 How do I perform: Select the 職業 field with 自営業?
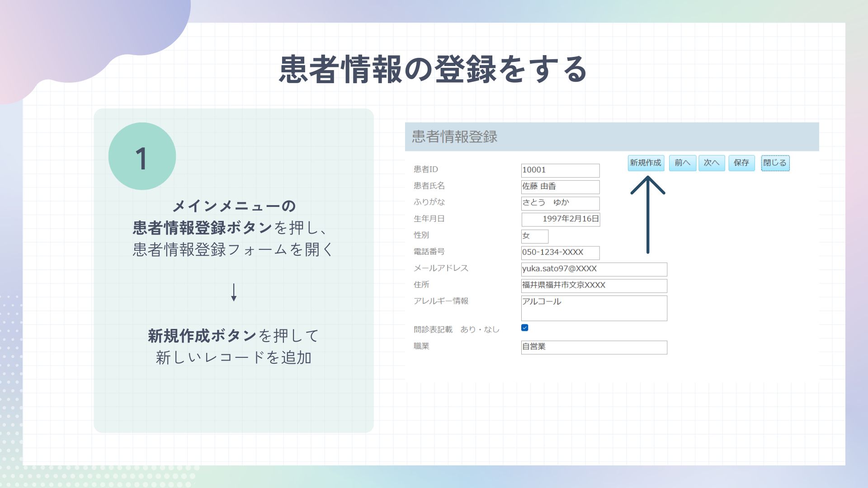click(594, 347)
